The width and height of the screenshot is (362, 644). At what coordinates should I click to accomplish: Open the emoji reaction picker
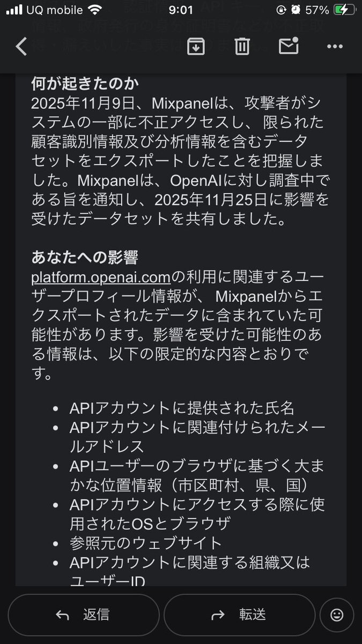[337, 614]
